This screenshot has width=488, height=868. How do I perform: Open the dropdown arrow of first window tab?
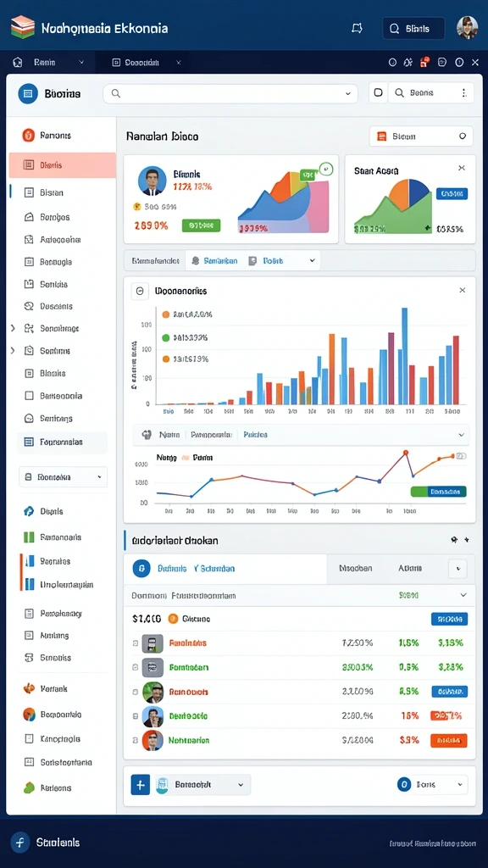tap(81, 63)
